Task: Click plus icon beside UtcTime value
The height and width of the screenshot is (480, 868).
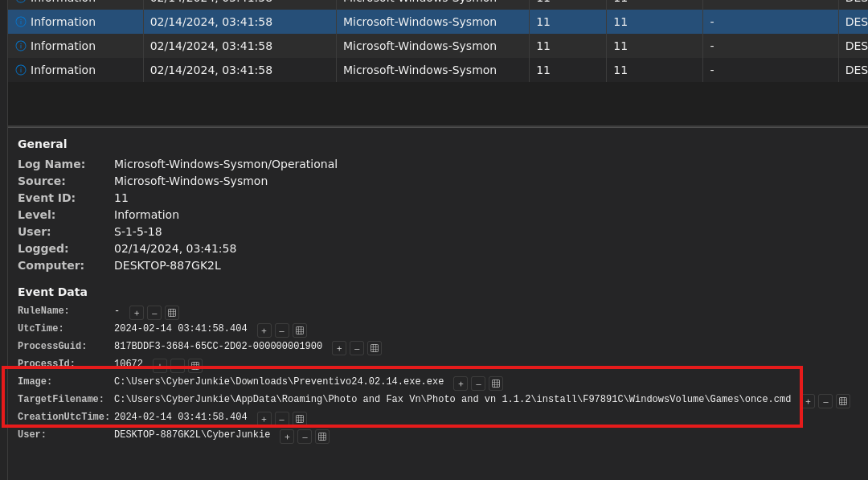Action: click(x=264, y=330)
